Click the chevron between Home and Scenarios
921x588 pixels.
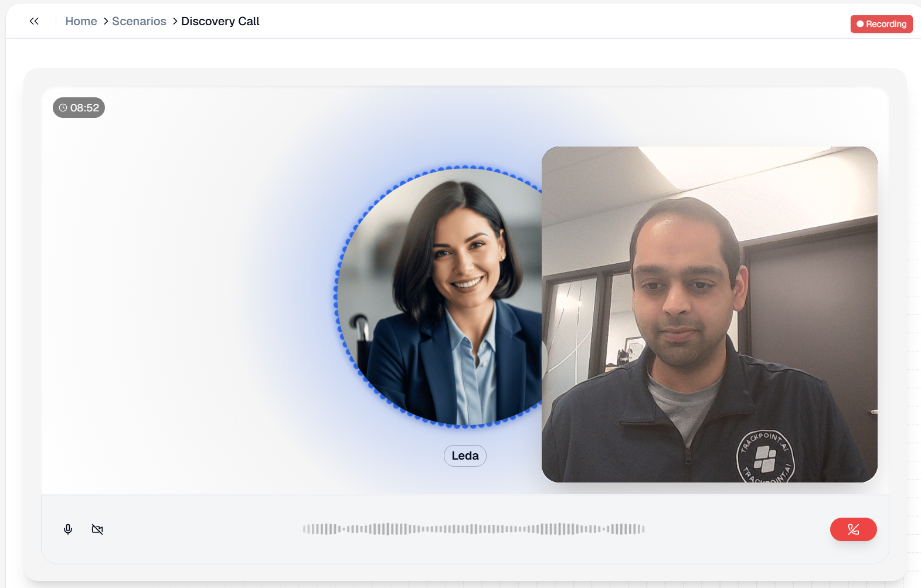[106, 21]
